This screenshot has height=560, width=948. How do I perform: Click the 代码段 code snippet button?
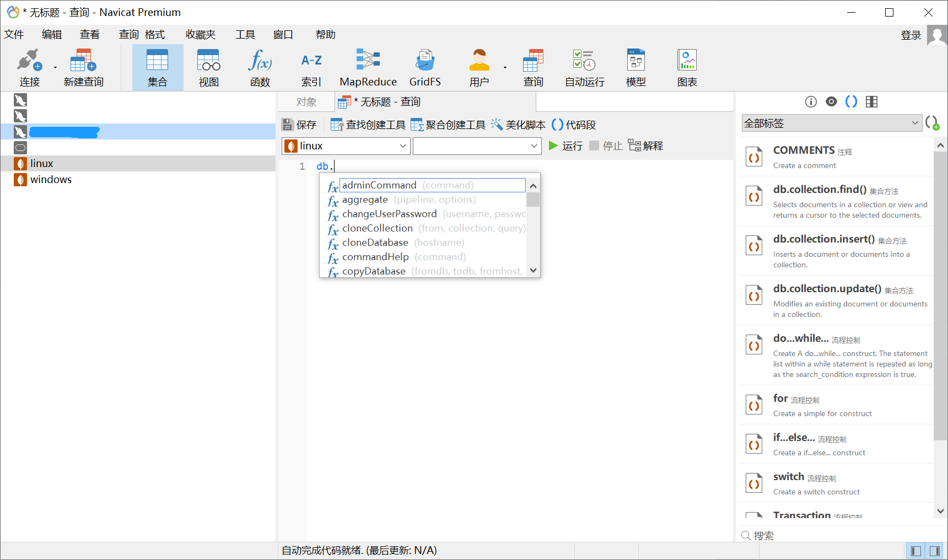[x=574, y=125]
